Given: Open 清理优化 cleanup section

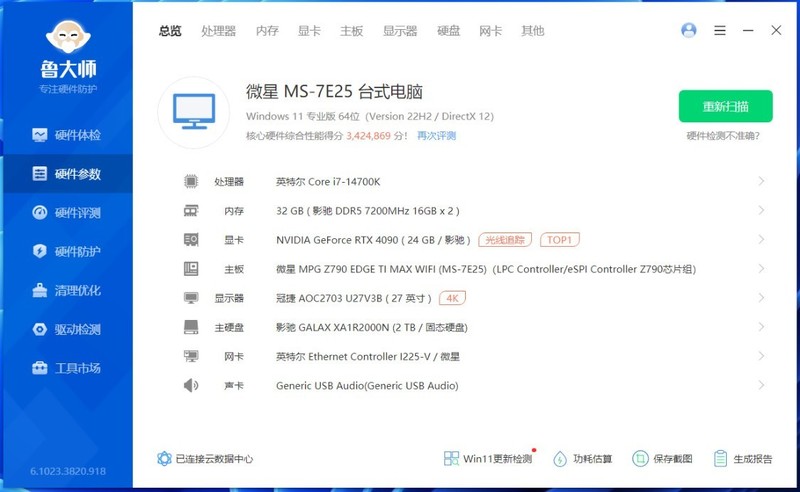Looking at the screenshot, I should 66,290.
